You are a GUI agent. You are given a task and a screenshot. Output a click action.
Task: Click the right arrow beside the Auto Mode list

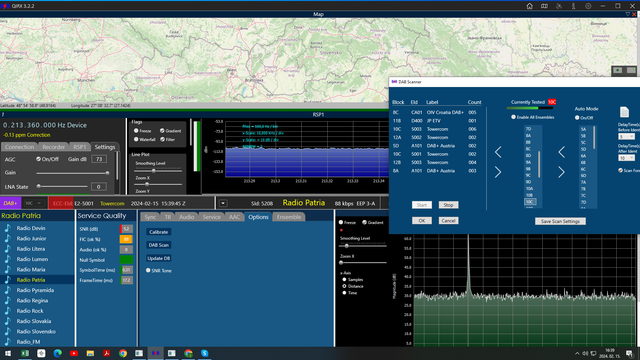pos(561,172)
